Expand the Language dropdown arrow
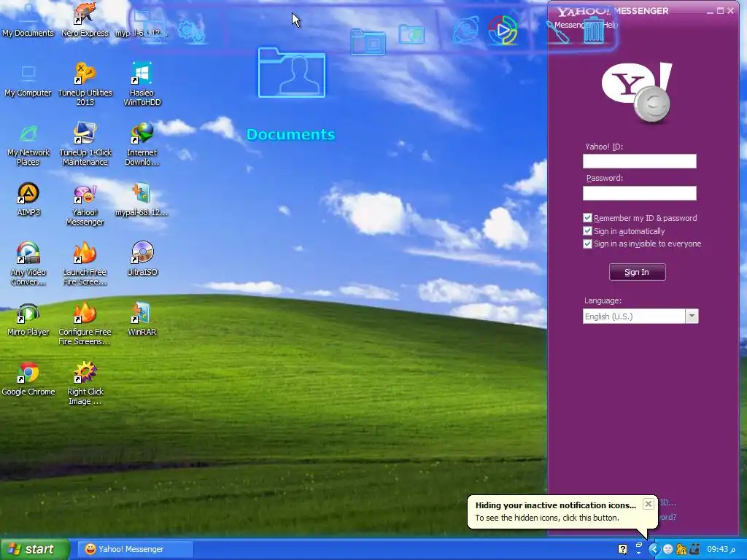The height and width of the screenshot is (560, 747). (x=692, y=316)
